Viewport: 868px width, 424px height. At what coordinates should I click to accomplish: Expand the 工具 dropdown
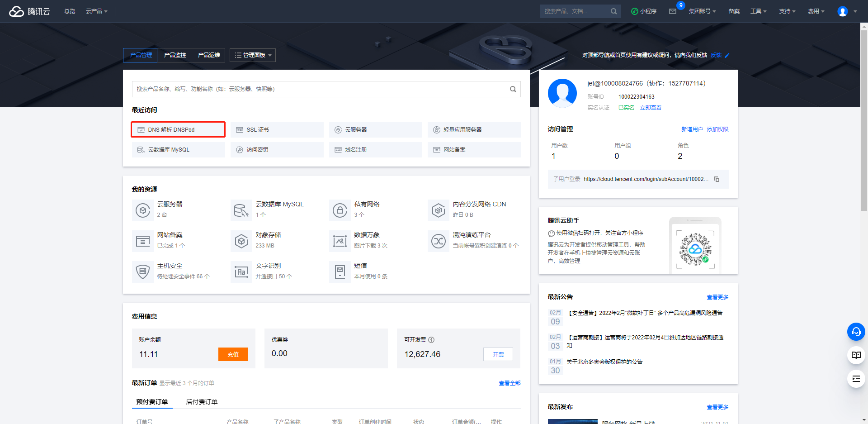pyautogui.click(x=759, y=11)
